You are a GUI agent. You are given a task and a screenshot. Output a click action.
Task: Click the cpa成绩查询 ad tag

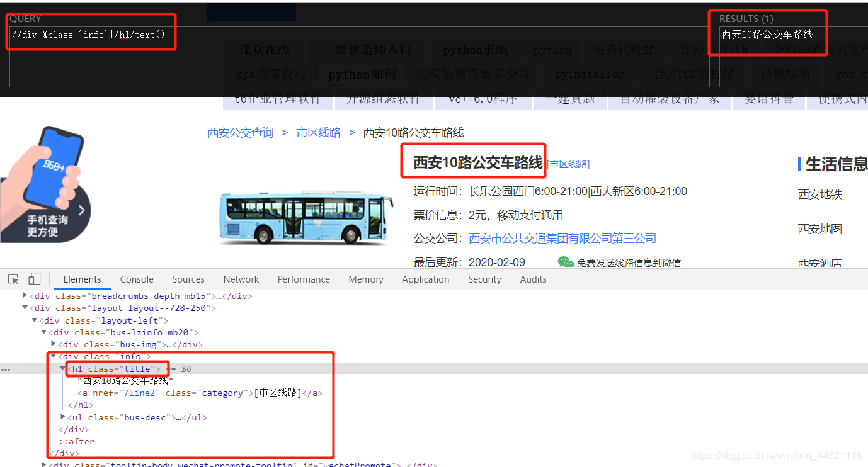(x=271, y=74)
